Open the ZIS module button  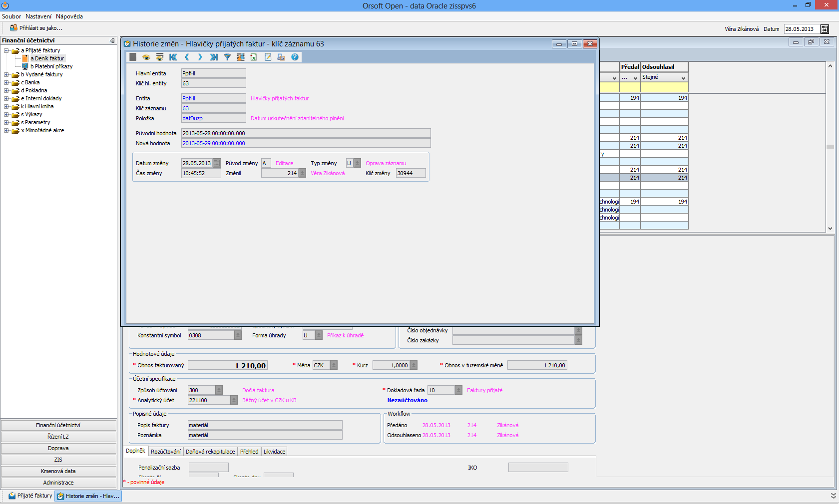coord(58,460)
